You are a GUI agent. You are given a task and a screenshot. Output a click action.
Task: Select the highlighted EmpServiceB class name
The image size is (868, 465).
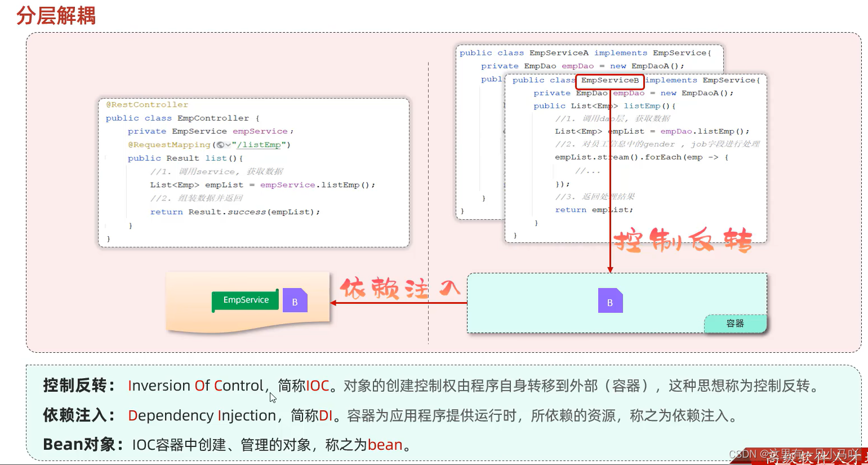coord(610,81)
